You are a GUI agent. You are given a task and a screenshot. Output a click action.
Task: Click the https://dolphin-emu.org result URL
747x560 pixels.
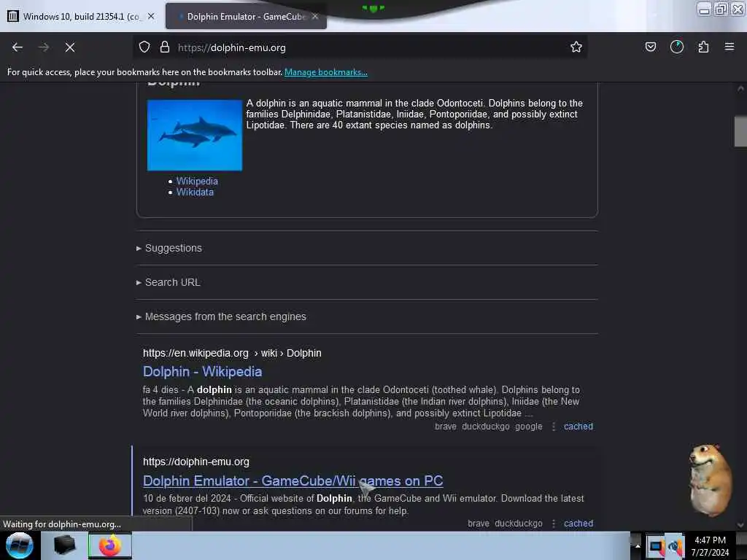(x=196, y=462)
